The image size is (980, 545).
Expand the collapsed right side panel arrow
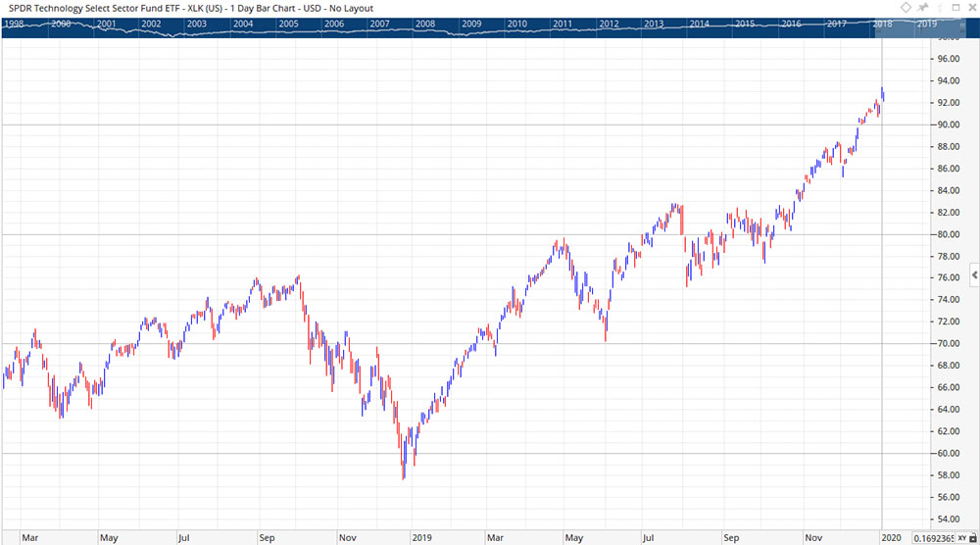click(974, 275)
